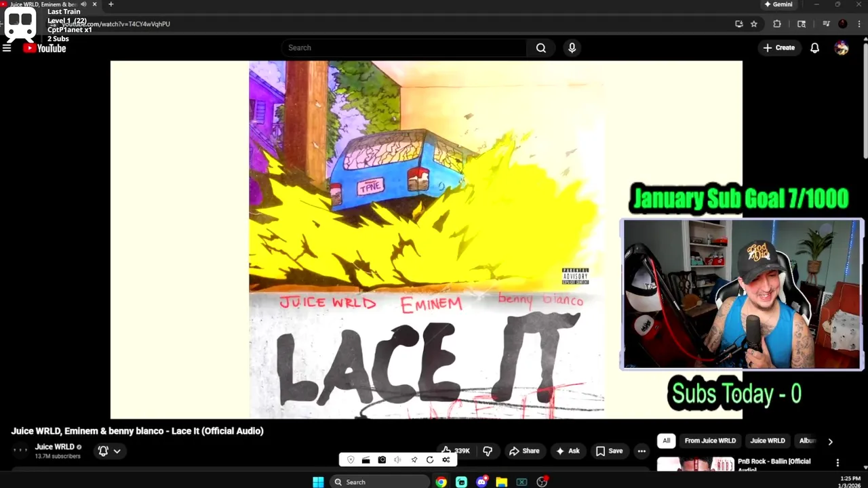Open options menu for PnB Rock video
This screenshot has width=868, height=488.
[x=837, y=463]
